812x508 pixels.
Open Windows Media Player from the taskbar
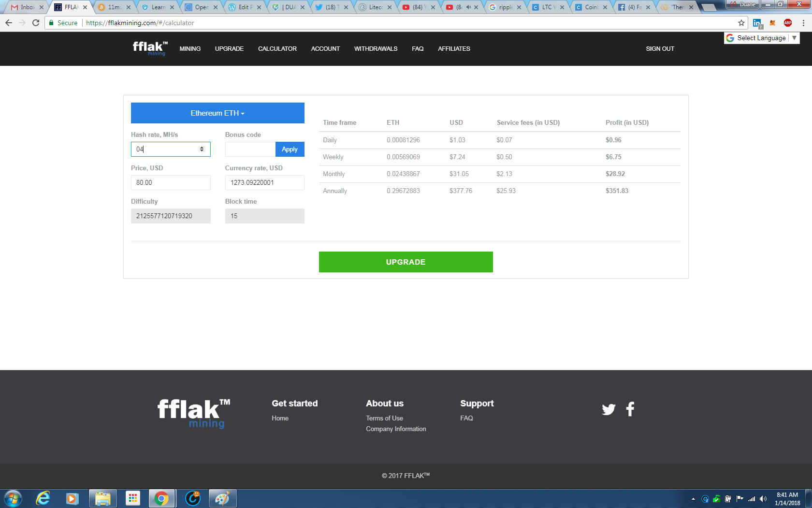click(72, 498)
